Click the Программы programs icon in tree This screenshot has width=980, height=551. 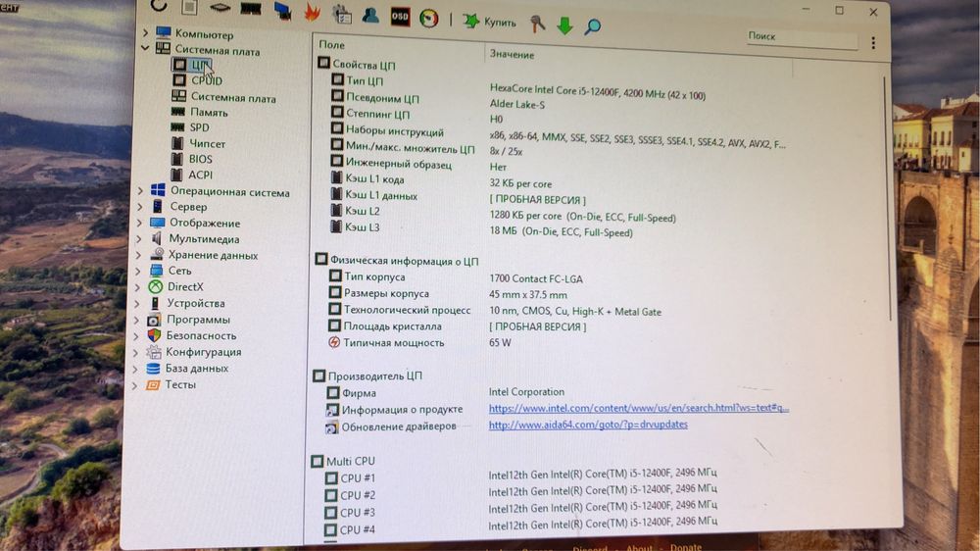click(x=154, y=320)
